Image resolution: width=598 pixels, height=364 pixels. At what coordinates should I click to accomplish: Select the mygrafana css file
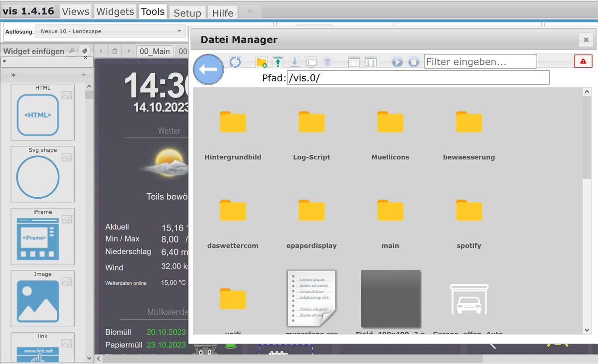311,299
